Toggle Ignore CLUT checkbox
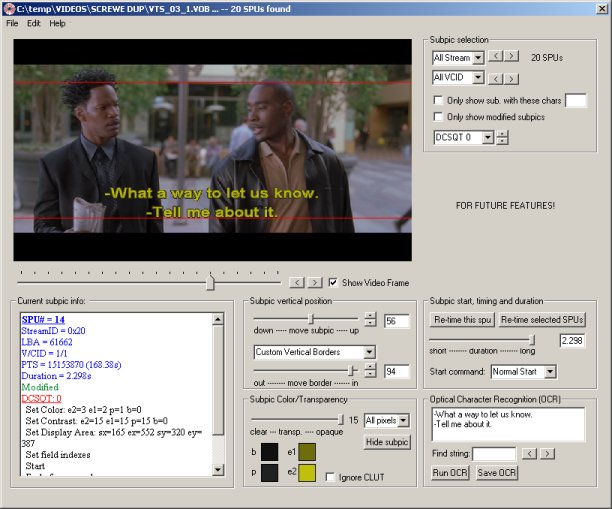This screenshot has width=612, height=509. tap(330, 477)
